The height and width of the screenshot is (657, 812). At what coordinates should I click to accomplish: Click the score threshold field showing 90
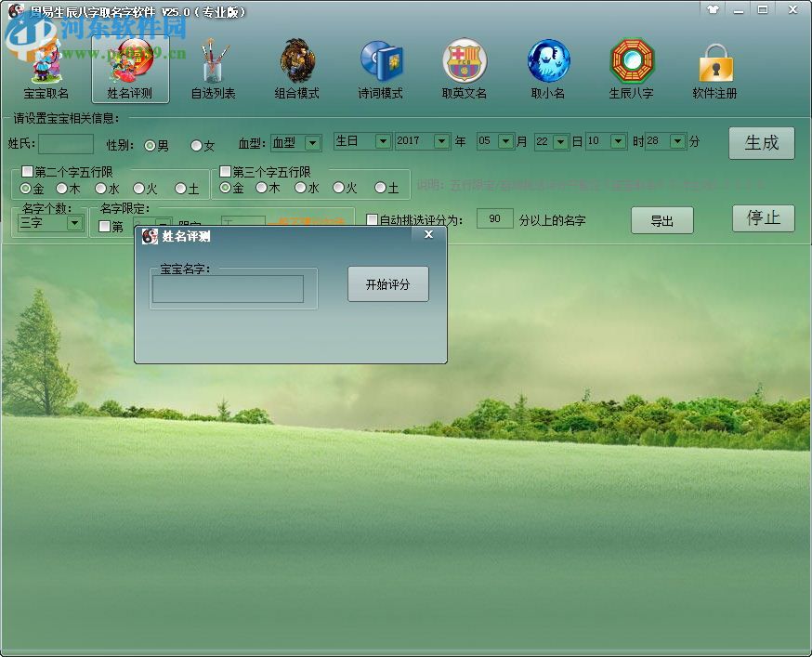tap(494, 218)
